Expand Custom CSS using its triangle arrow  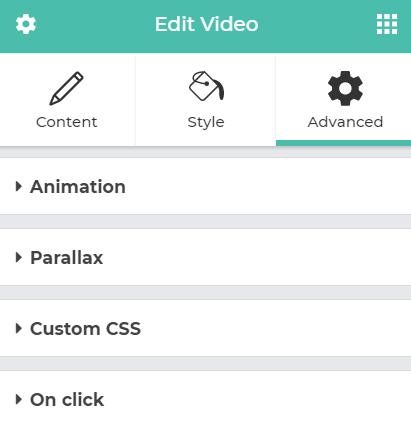point(19,328)
